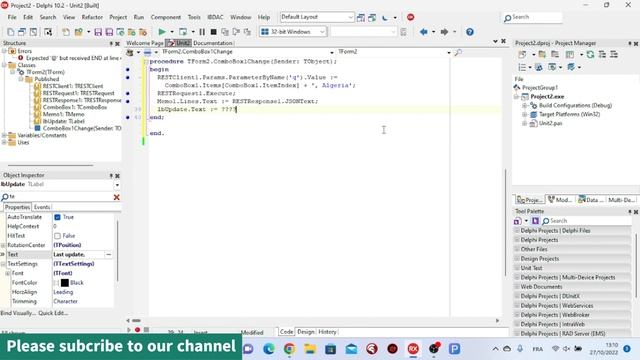Expand the Unit Test palette category
Screen dimensions: 640x360
[517, 268]
